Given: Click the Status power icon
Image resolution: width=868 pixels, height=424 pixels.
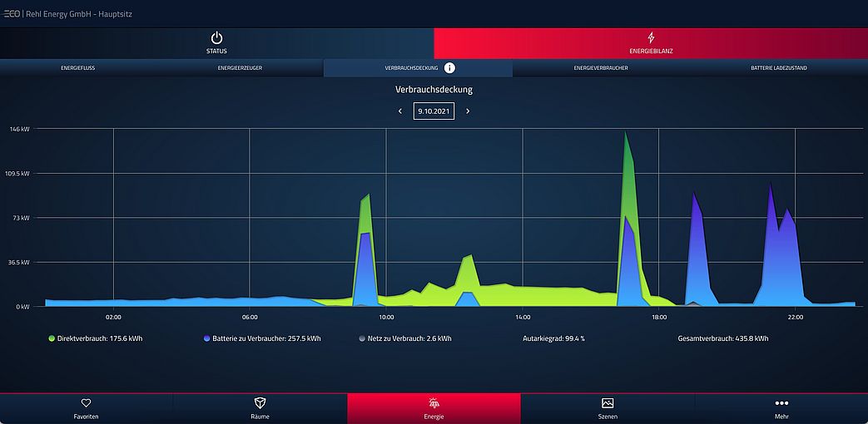Looking at the screenshot, I should coord(216,38).
